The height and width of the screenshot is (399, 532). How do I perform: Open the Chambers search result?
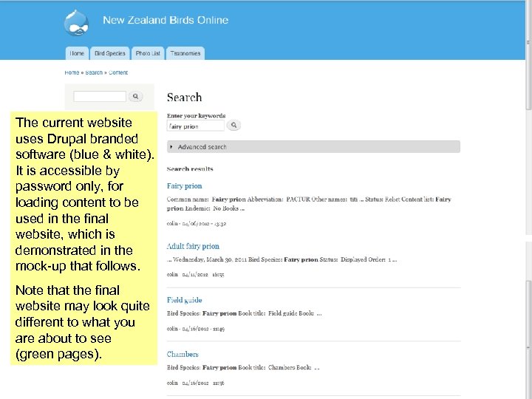point(183,354)
